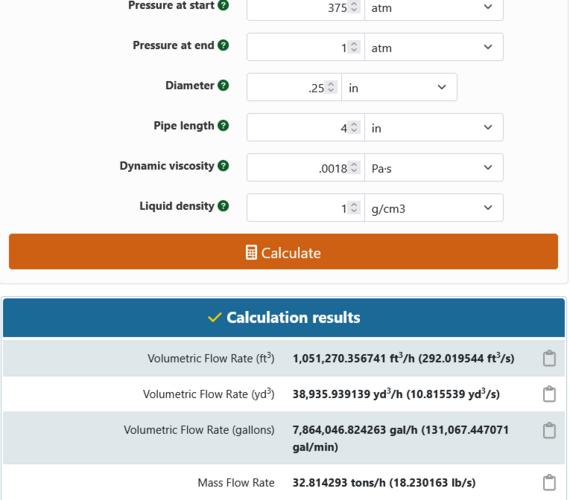Screen dimensions: 570x500
Task: Open help icon next to Pipe length
Action: pos(223,125)
